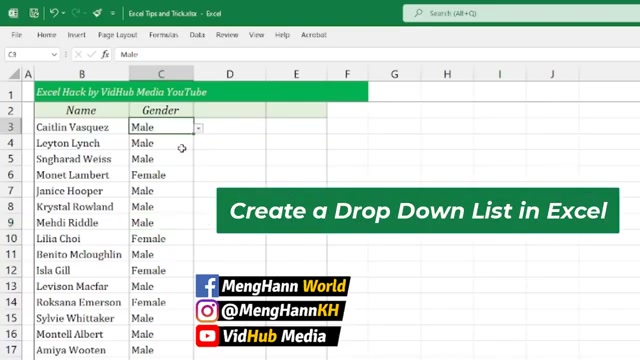Open the Data ribbon tab
Image resolution: width=640 pixels, height=360 pixels.
pos(197,35)
